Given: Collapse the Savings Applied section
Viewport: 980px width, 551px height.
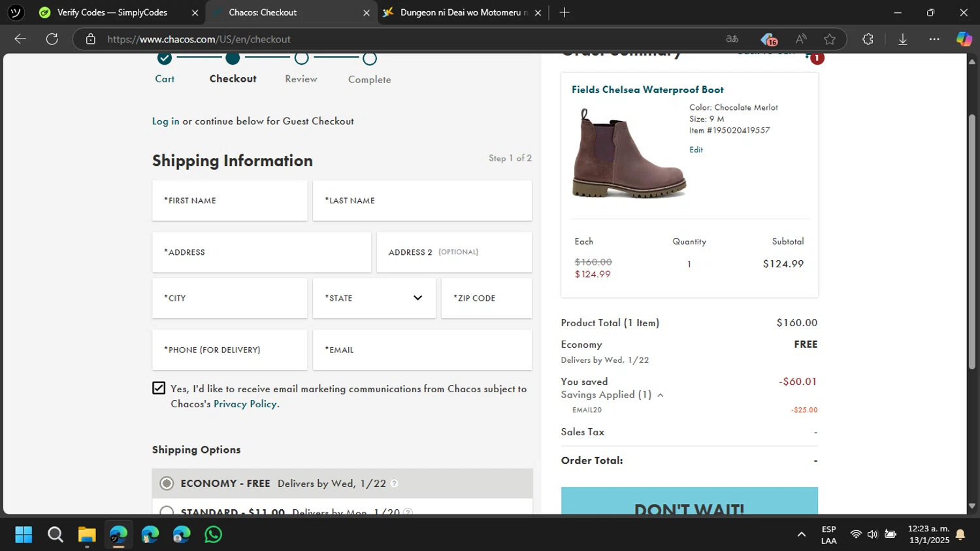Looking at the screenshot, I should click(x=661, y=395).
